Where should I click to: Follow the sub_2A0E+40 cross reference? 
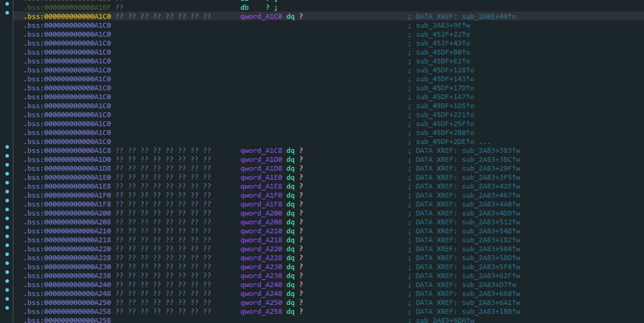[489, 16]
